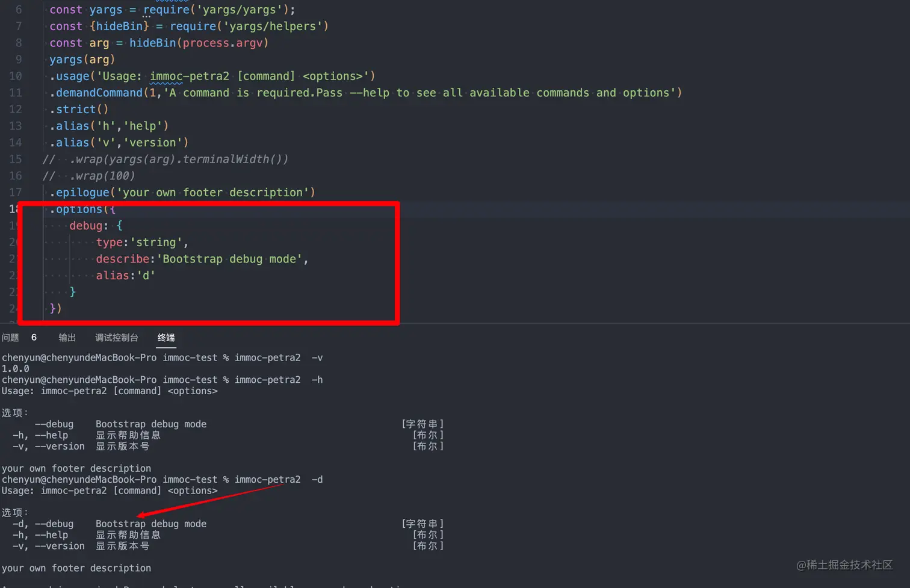Place cursor on require('yargs/helpers')

(x=249, y=26)
